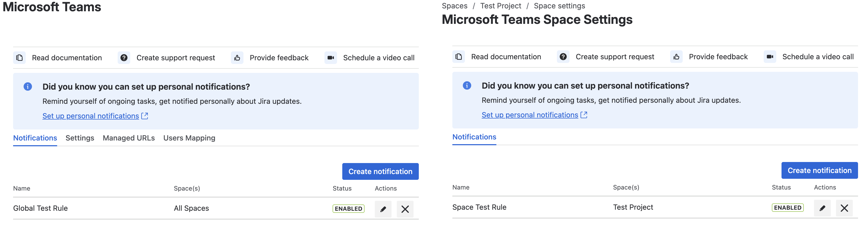868x227 pixels.
Task: Go to Test Project breadcrumb
Action: pos(500,6)
